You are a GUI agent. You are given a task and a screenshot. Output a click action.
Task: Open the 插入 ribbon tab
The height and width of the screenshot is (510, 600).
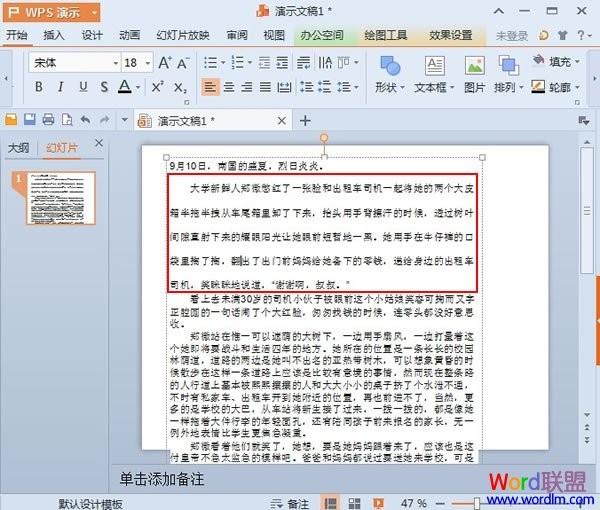coord(54,36)
